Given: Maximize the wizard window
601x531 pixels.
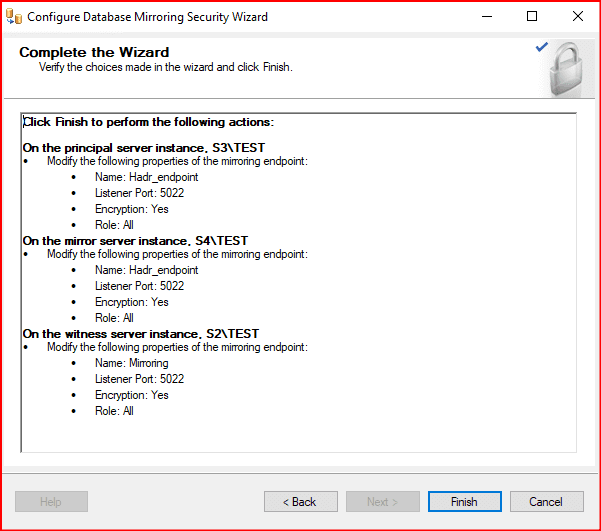Looking at the screenshot, I should (532, 17).
